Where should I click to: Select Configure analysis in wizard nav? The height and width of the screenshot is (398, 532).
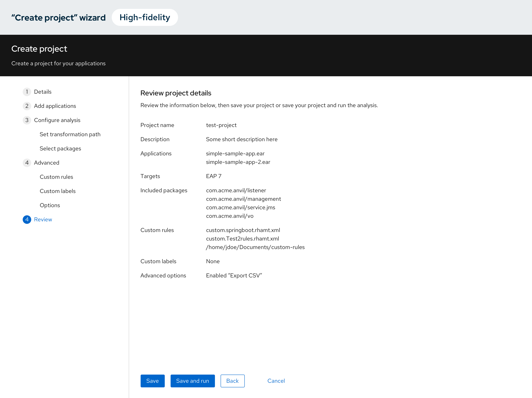57,120
